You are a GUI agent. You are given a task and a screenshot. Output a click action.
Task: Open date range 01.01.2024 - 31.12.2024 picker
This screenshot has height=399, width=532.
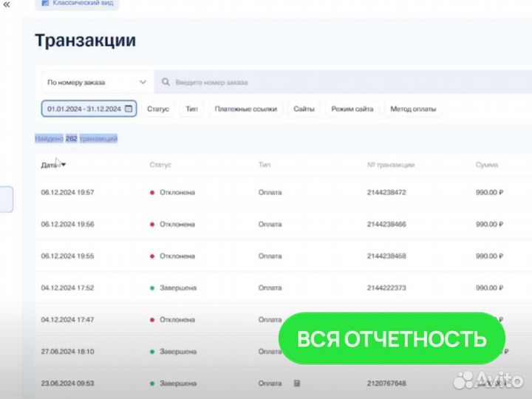click(89, 109)
